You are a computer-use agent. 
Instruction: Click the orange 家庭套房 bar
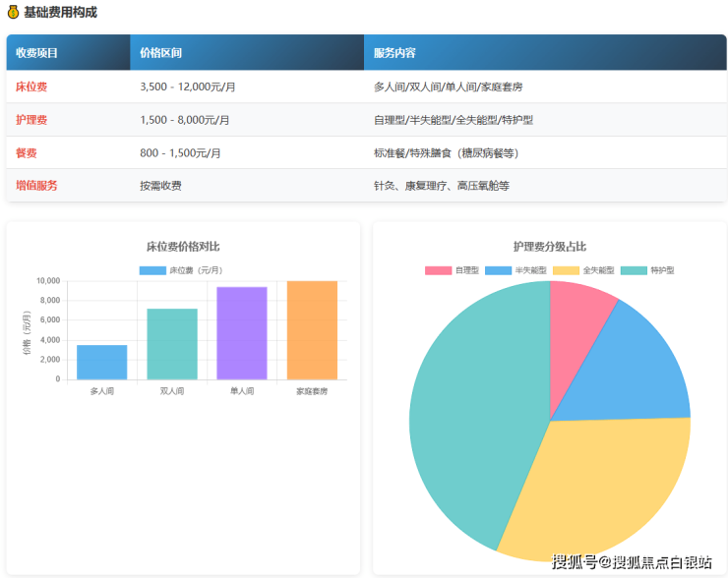tap(312, 330)
